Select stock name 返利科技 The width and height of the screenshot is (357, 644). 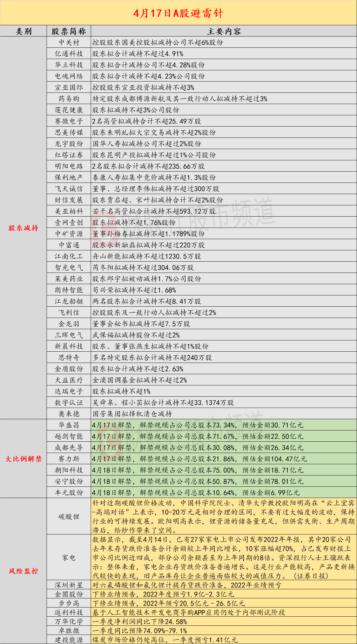[69, 613]
